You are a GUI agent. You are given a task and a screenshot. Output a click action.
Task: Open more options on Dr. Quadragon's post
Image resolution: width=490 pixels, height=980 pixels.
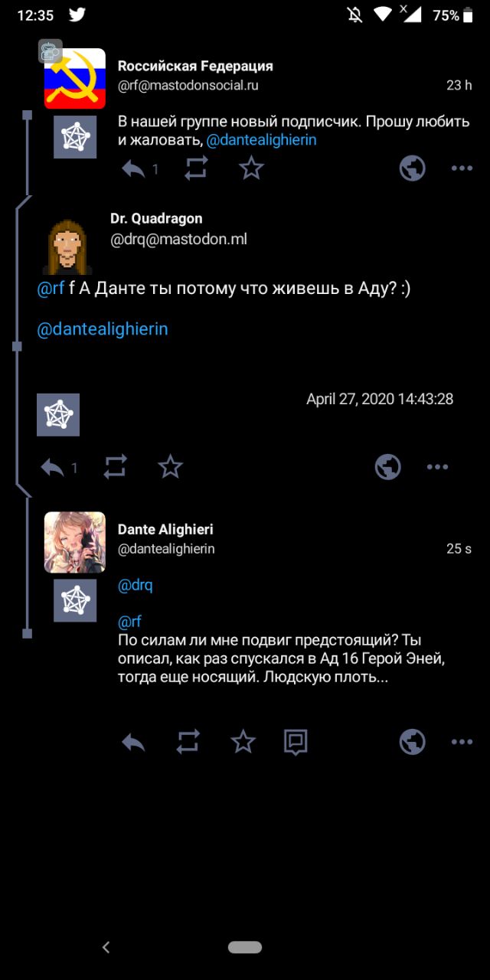point(437,467)
